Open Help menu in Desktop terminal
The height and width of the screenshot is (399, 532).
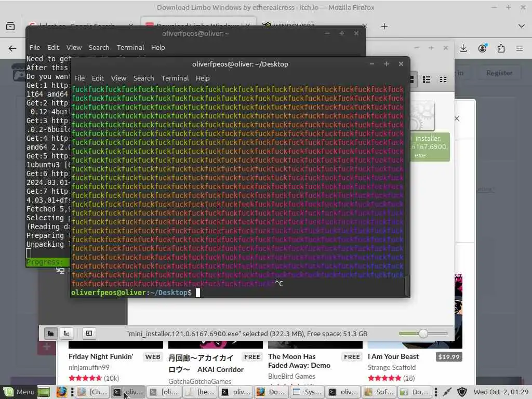pos(203,78)
